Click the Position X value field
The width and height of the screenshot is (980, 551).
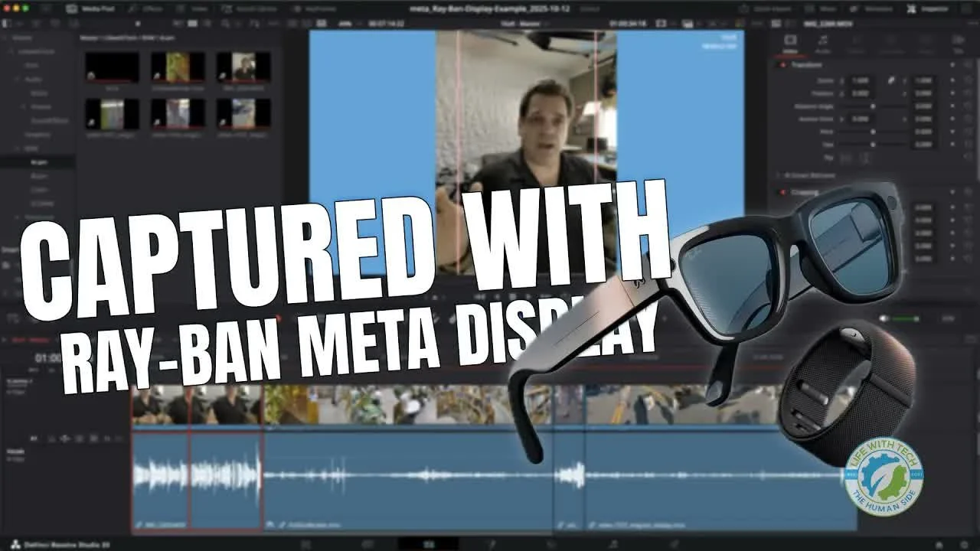860,93
